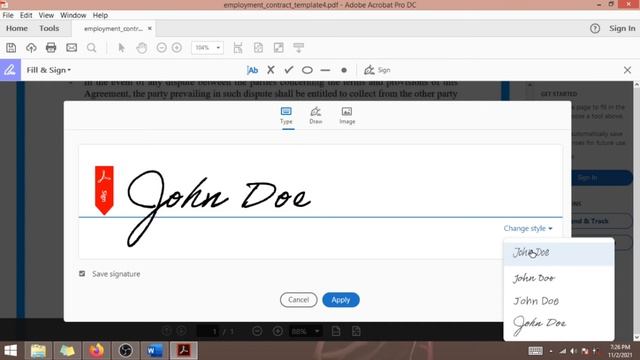Viewport: 640px width, 360px height.
Task: Click the Print icon
Action: (51, 48)
